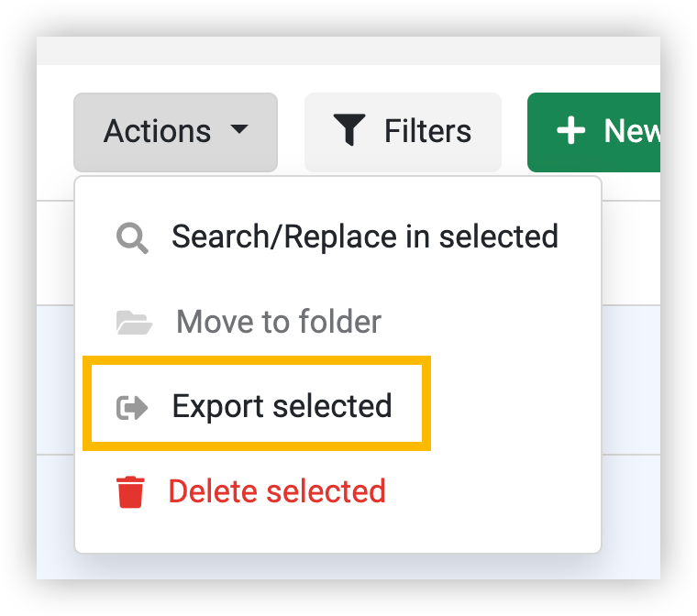Click the gray header strip above toolbar
This screenshot has height=616, width=697.
[x=348, y=50]
